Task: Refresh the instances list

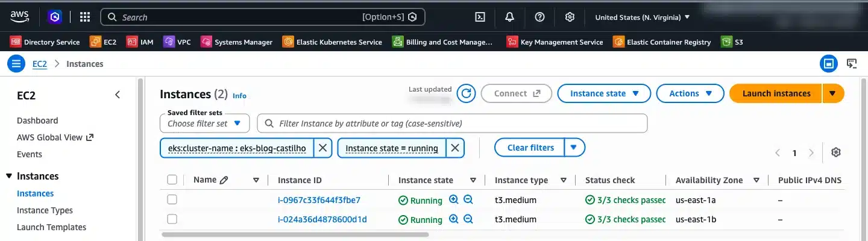Action: click(x=466, y=93)
